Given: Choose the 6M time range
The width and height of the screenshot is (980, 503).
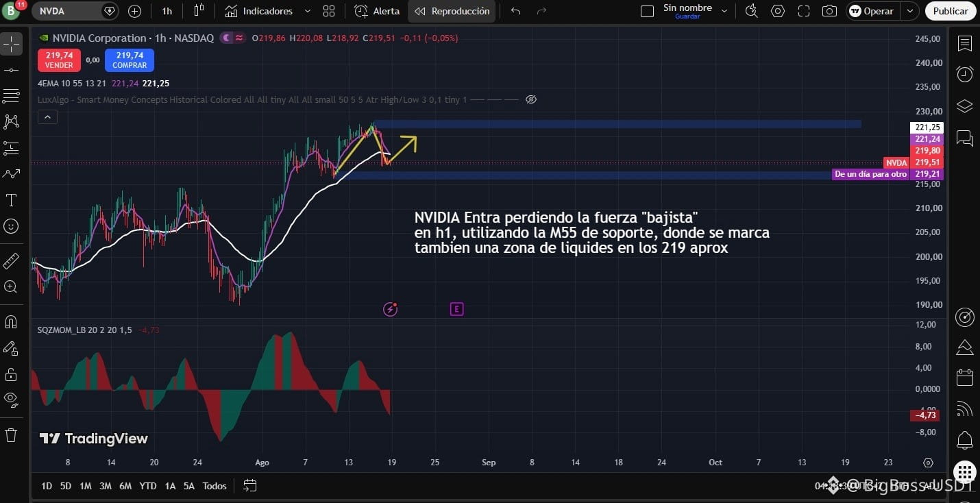Looking at the screenshot, I should click(125, 486).
